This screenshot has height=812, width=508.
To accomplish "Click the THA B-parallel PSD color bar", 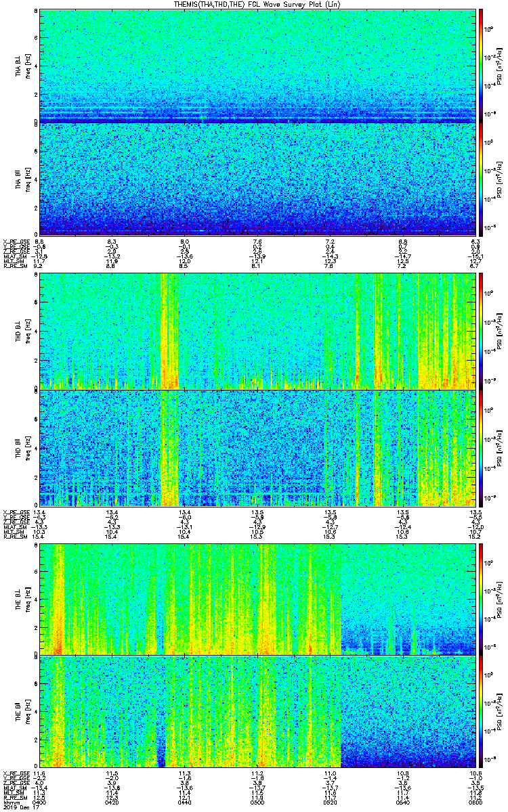I will tap(481, 178).
